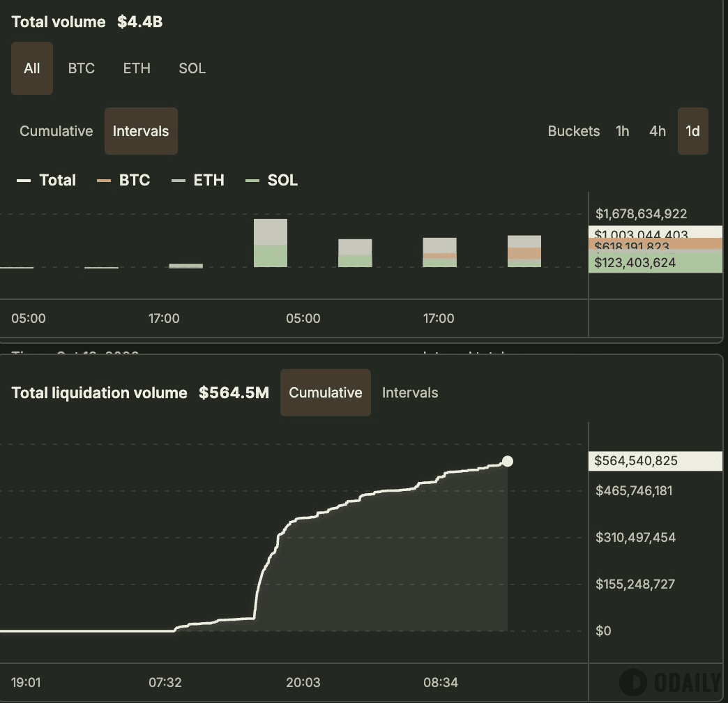Screen dimensions: 728x703
Task: Click the $155,248,727 axis label
Action: coord(635,584)
